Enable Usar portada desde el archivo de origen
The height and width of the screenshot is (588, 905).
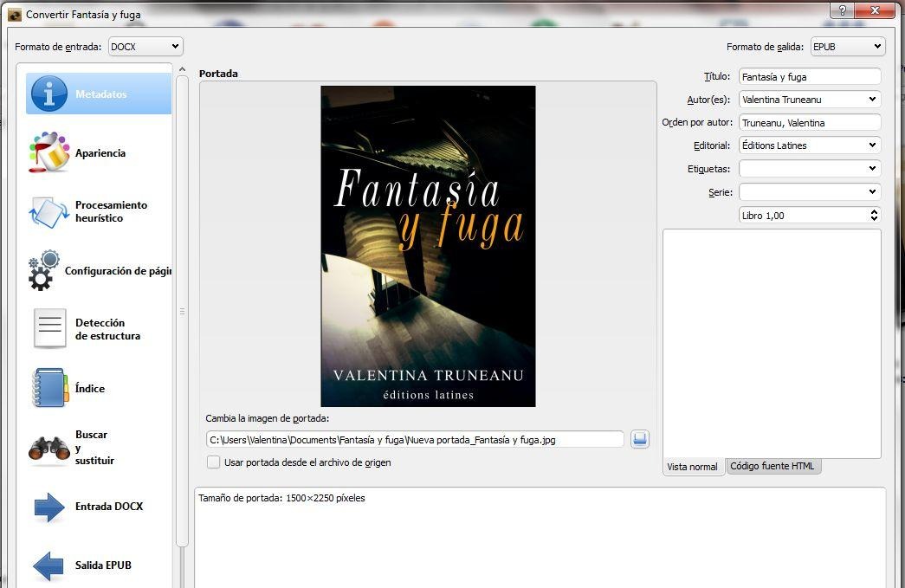pos(214,462)
